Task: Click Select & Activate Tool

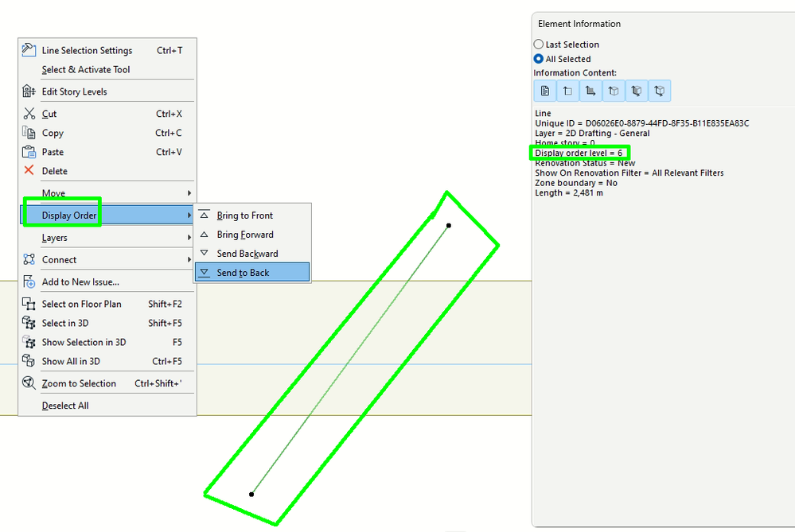Action: 86,69
